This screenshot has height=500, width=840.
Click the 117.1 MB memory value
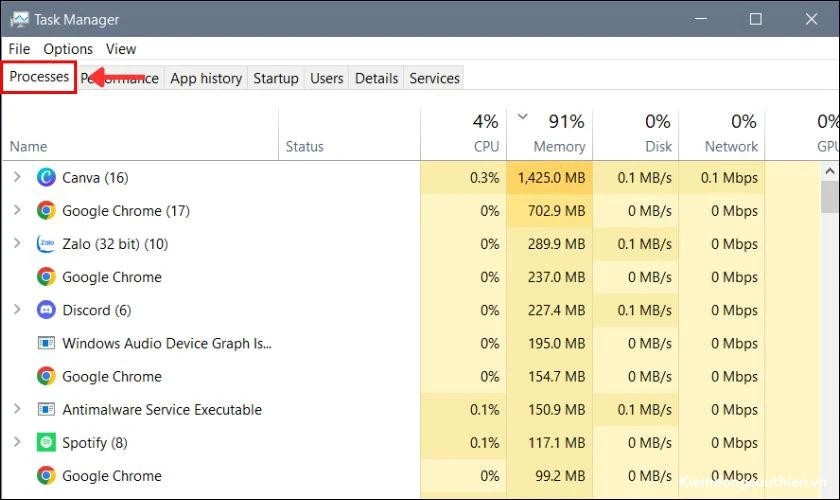pyautogui.click(x=557, y=443)
